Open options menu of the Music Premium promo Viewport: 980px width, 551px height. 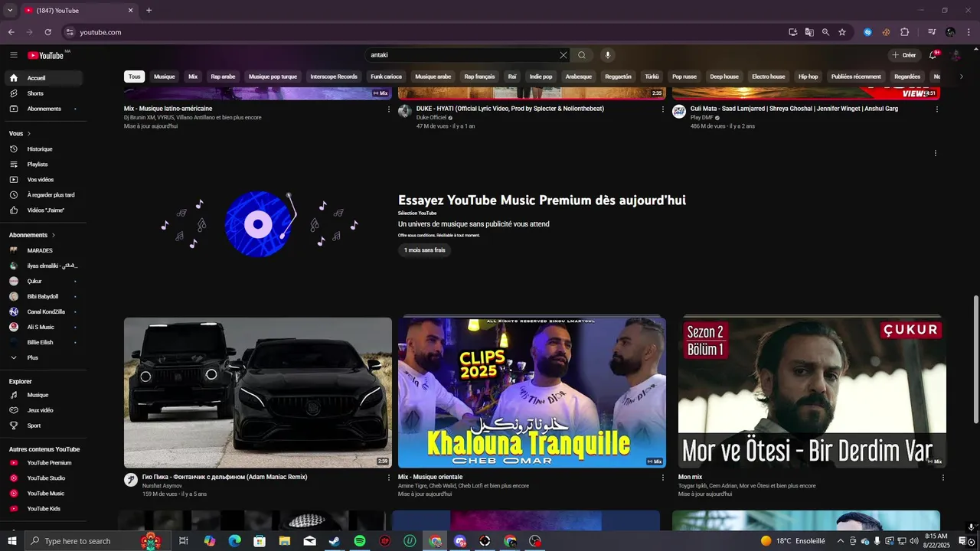(x=936, y=153)
